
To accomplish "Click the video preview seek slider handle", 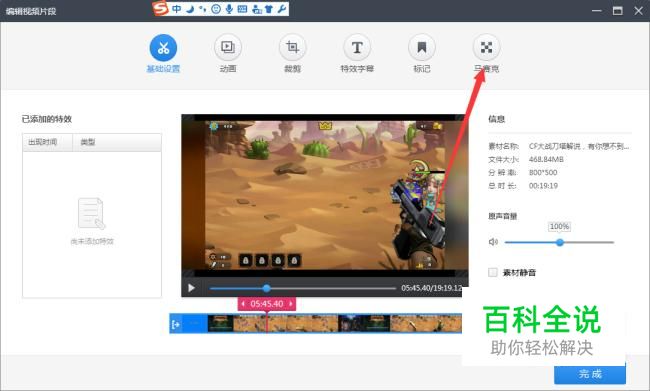I will coord(267,288).
